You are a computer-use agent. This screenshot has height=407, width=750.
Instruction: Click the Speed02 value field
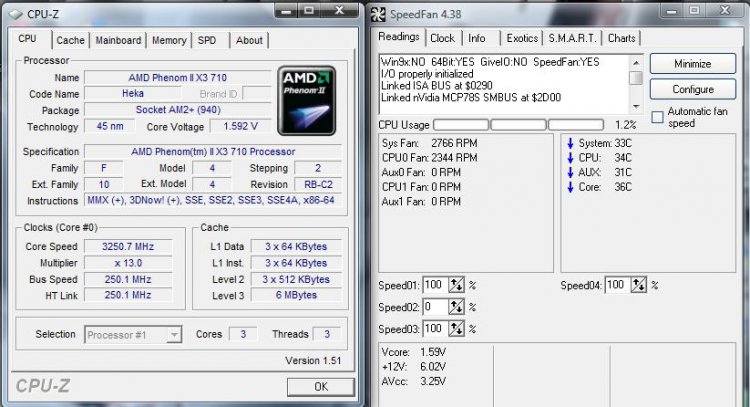436,307
